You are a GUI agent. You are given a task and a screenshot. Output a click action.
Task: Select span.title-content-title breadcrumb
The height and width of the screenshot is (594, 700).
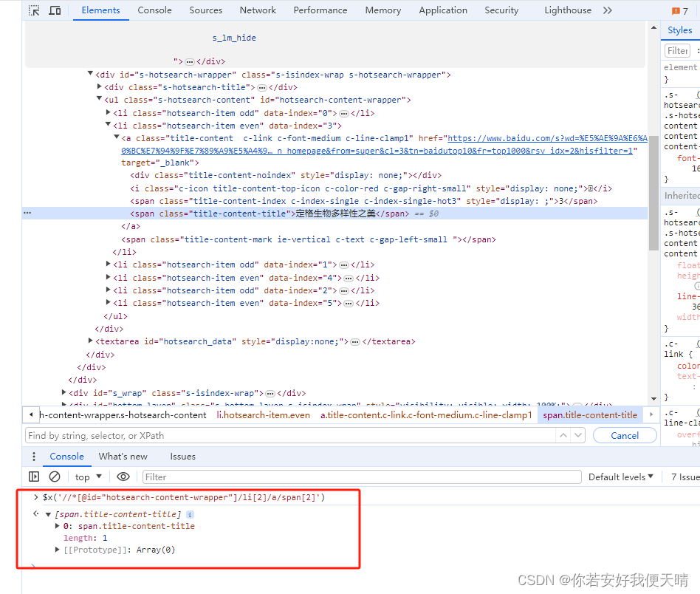590,415
